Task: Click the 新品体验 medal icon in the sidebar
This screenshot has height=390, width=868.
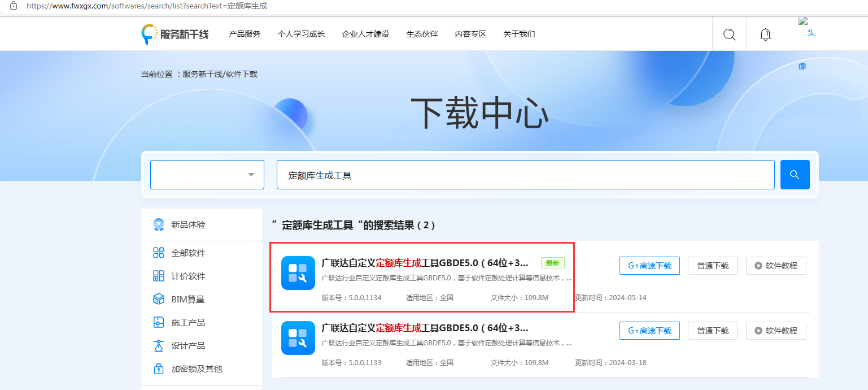Action: 159,225
